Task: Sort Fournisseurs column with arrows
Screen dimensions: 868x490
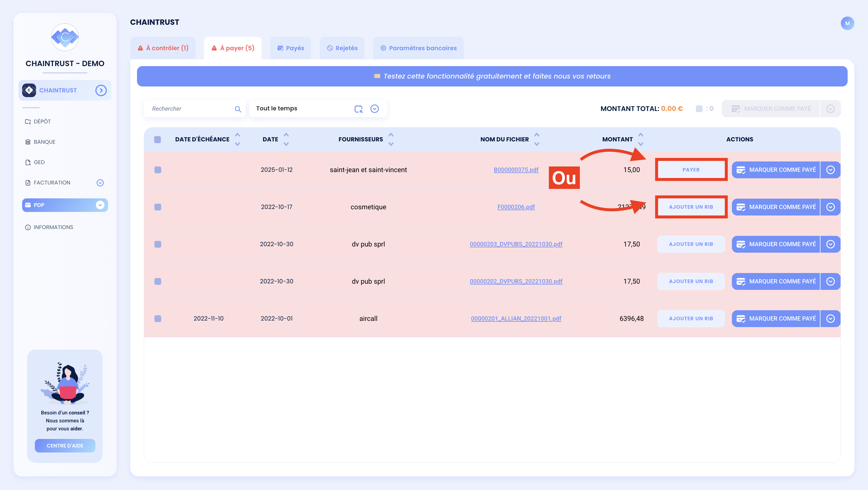Action: 391,139
